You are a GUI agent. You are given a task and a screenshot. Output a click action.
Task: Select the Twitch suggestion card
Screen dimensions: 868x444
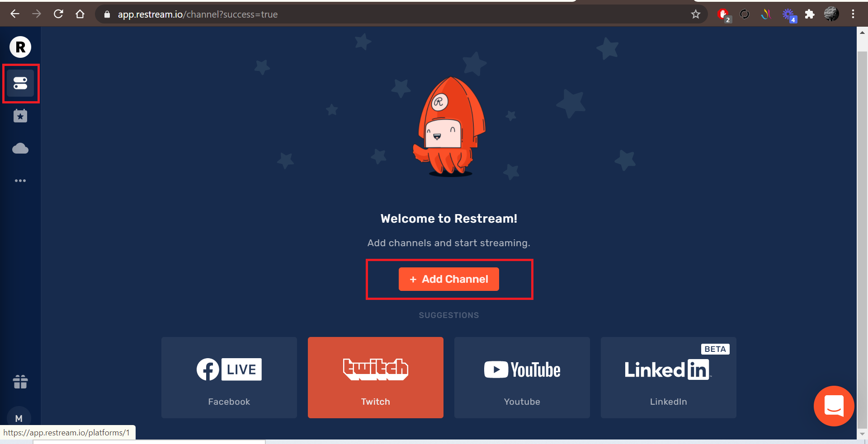375,378
